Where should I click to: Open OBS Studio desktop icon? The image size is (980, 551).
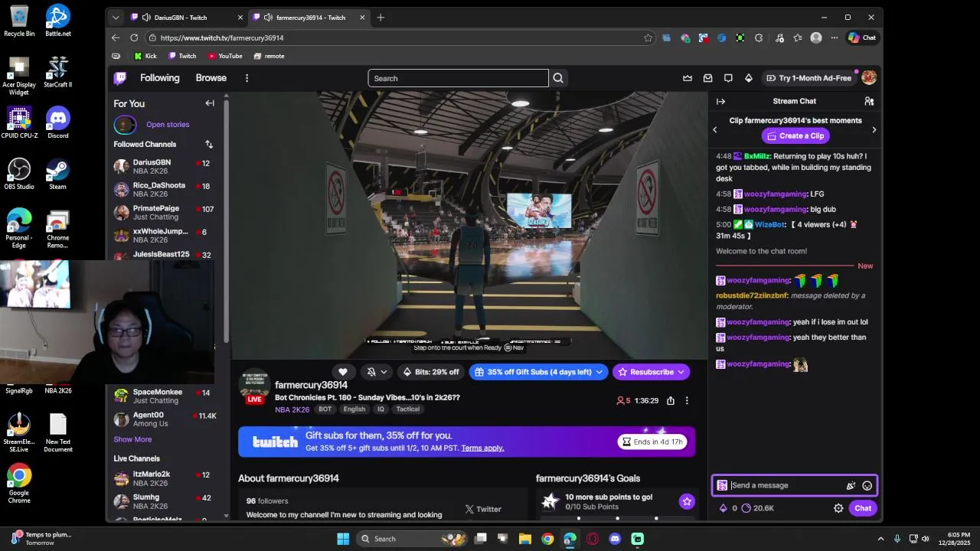point(19,174)
